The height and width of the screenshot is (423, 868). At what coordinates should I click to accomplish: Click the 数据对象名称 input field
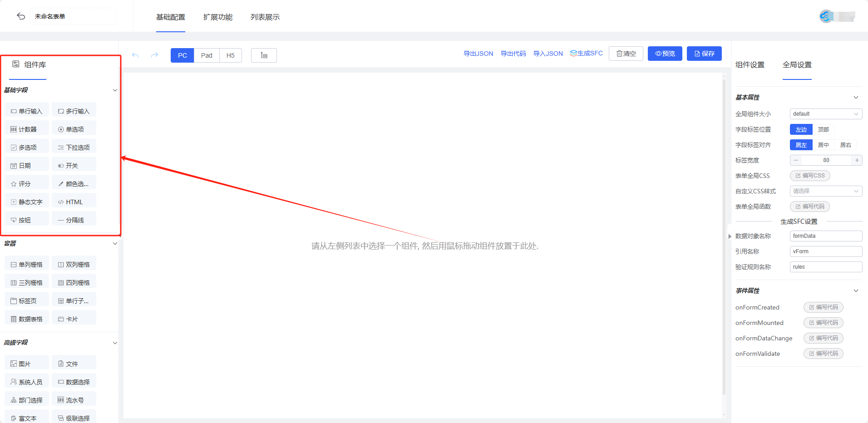click(825, 236)
